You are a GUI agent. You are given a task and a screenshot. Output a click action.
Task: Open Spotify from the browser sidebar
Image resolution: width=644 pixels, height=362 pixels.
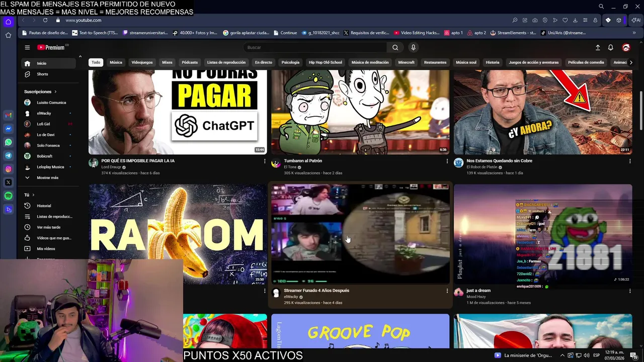point(8,196)
